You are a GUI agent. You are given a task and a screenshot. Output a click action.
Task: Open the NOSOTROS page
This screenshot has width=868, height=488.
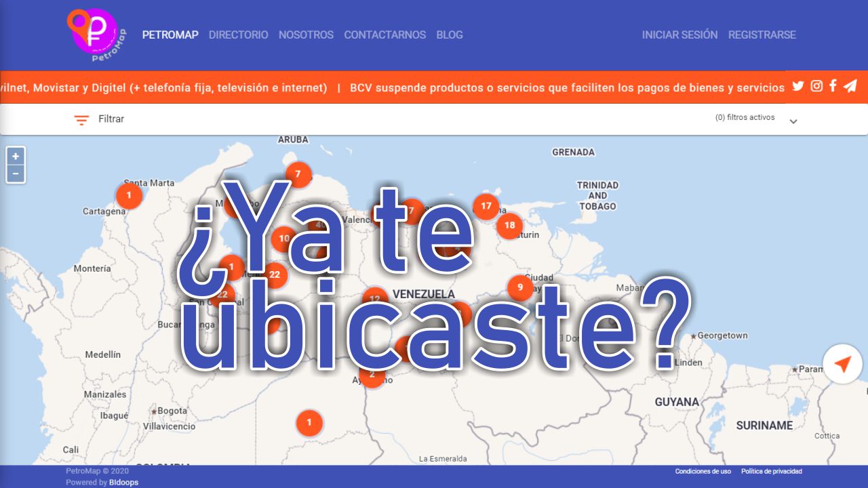point(306,35)
